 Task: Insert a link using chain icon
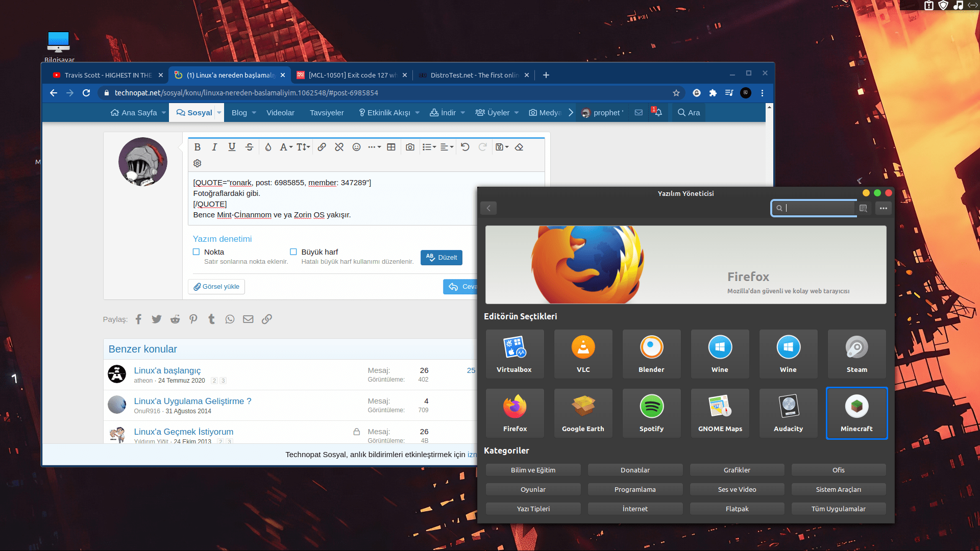pyautogui.click(x=322, y=147)
